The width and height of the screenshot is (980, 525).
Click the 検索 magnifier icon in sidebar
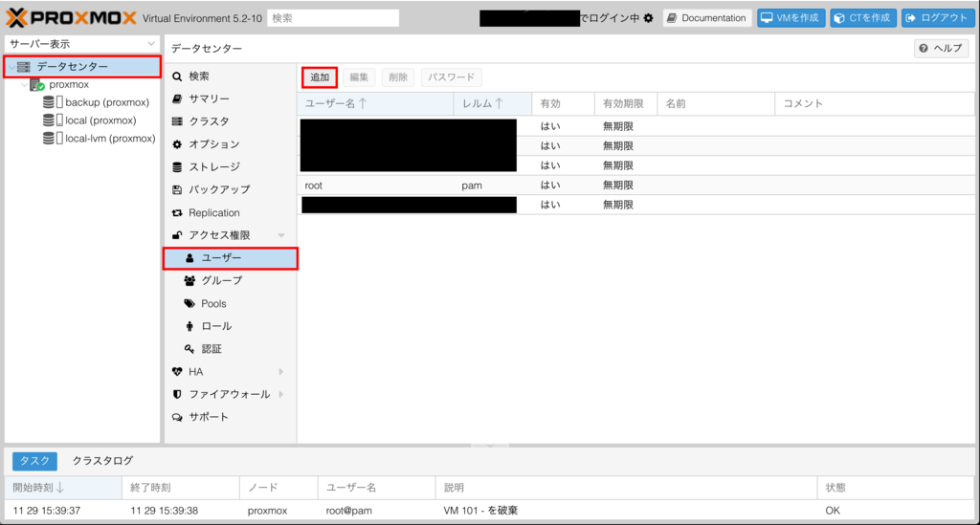[177, 77]
